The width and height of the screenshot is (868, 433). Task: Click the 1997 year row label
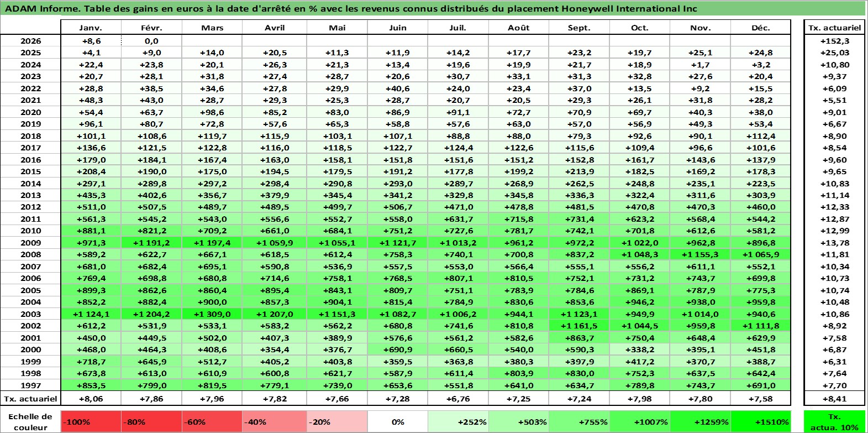tap(30, 385)
